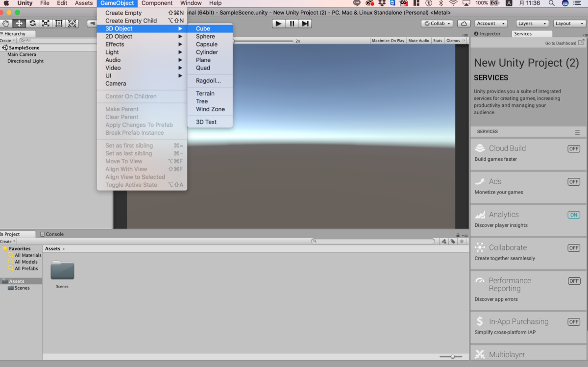Expand the Effects submenu

point(142,44)
